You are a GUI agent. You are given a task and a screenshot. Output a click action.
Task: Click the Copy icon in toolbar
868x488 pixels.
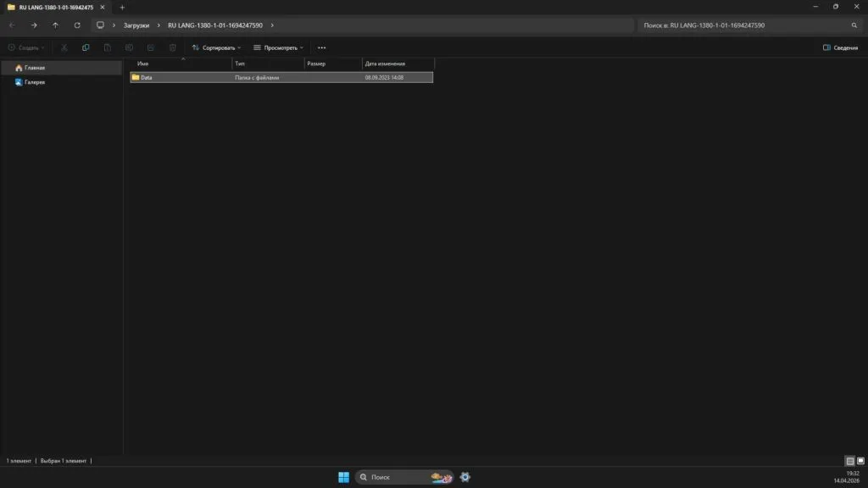coord(86,47)
